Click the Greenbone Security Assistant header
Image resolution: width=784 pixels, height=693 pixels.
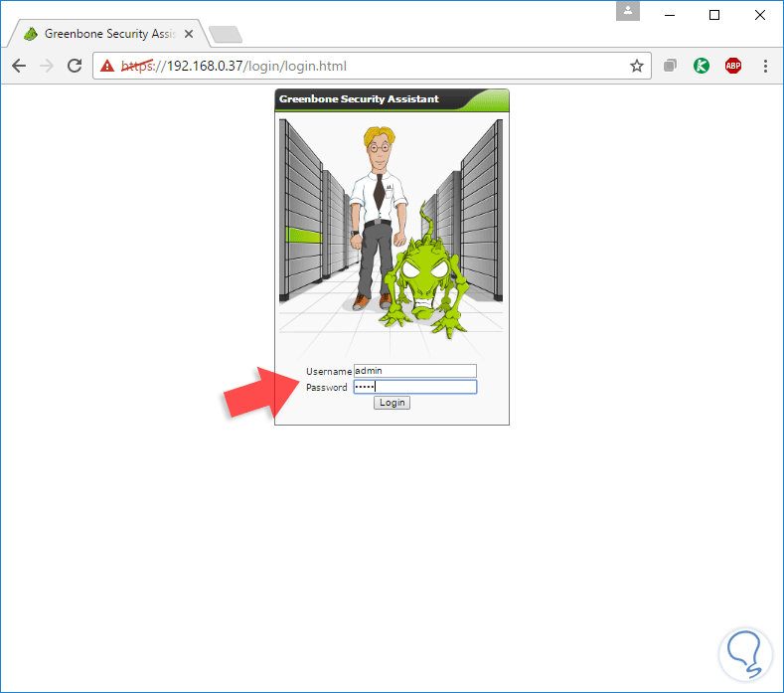point(392,99)
